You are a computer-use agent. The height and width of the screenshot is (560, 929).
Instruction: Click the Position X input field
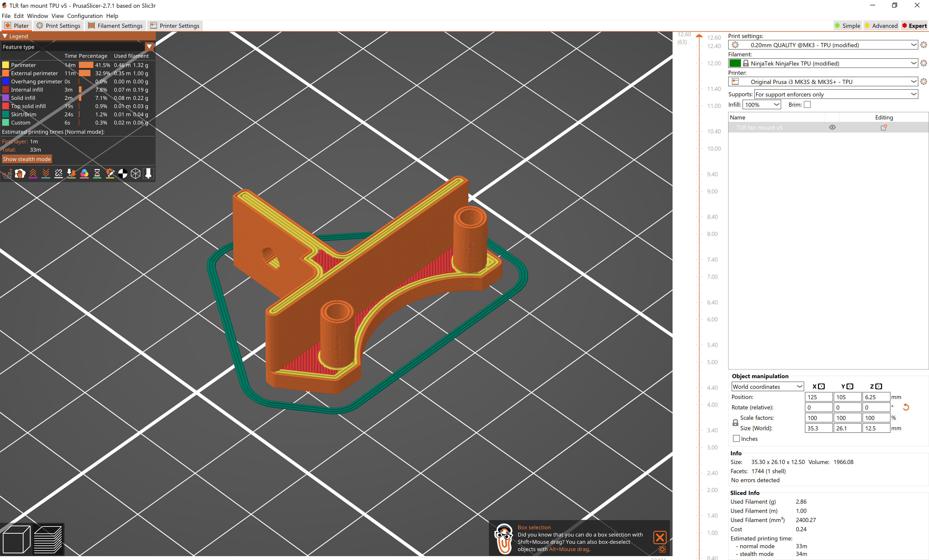818,397
